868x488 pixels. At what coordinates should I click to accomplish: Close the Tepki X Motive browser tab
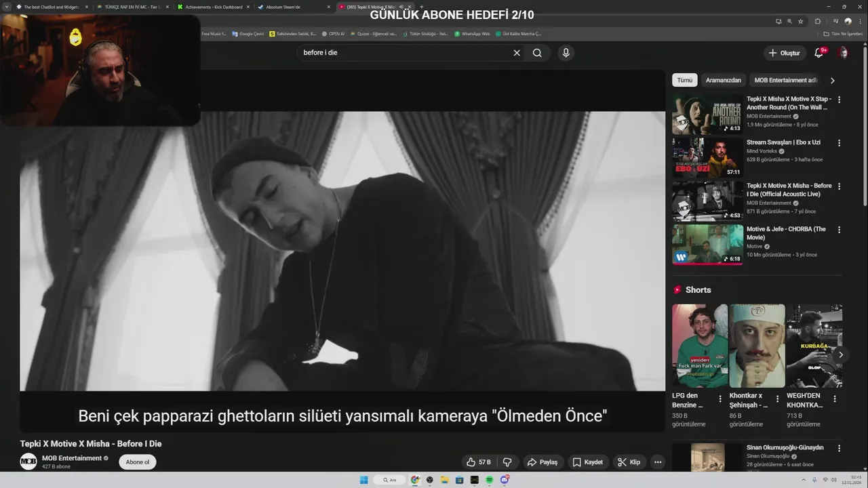(x=409, y=7)
